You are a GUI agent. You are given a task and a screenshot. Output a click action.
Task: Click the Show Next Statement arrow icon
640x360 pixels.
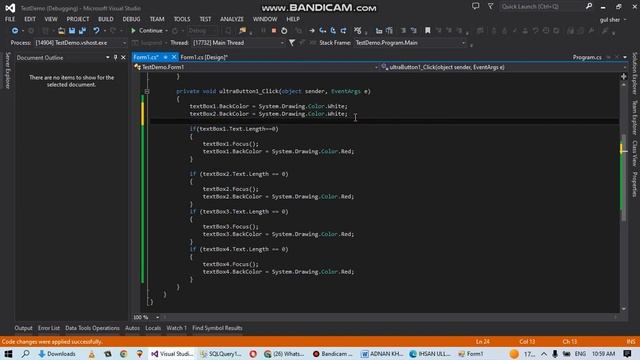(312, 31)
